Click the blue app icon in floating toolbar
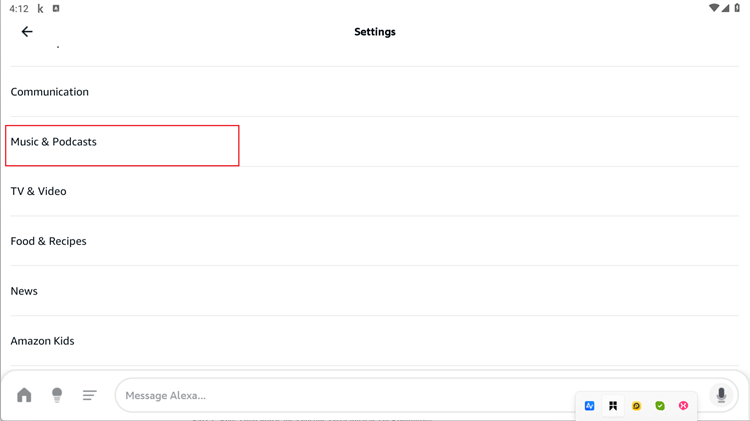Image resolution: width=750 pixels, height=421 pixels. coord(589,406)
